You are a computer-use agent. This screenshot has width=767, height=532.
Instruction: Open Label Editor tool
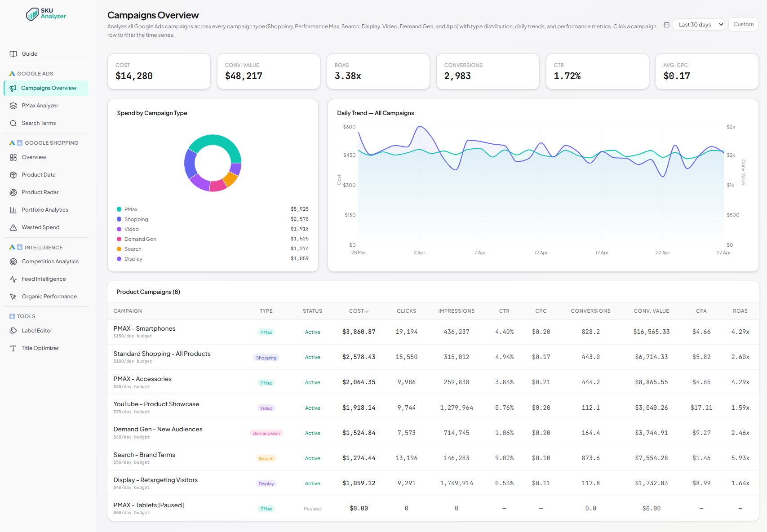click(46, 331)
